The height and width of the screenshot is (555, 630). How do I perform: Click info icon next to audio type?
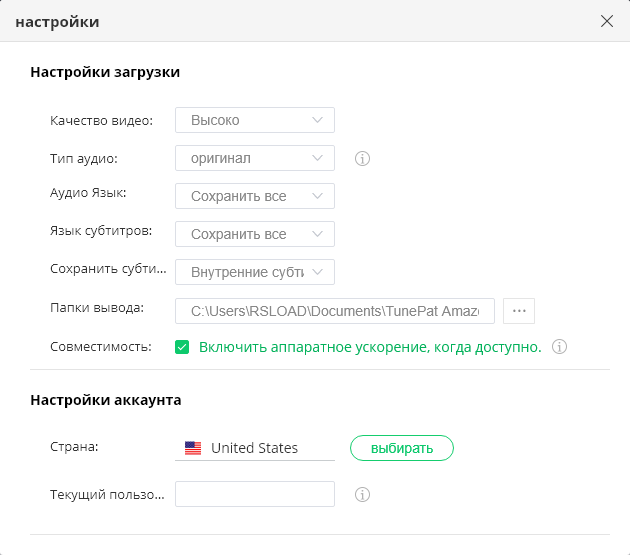coord(363,158)
